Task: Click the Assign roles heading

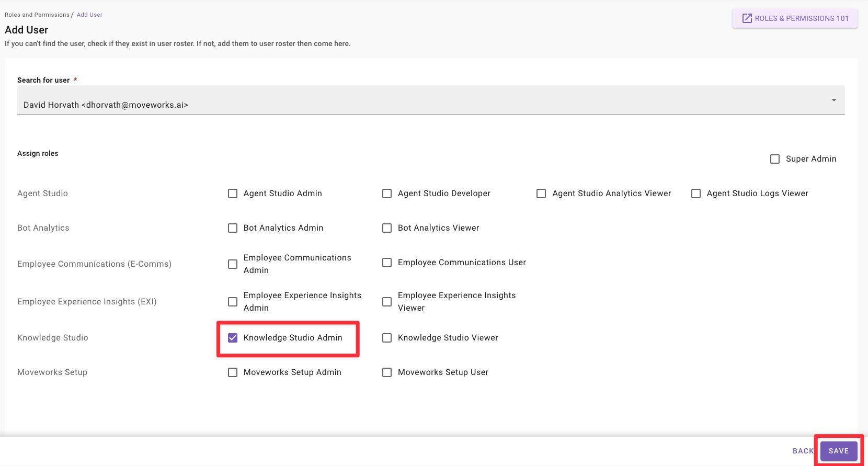Action: [x=38, y=153]
